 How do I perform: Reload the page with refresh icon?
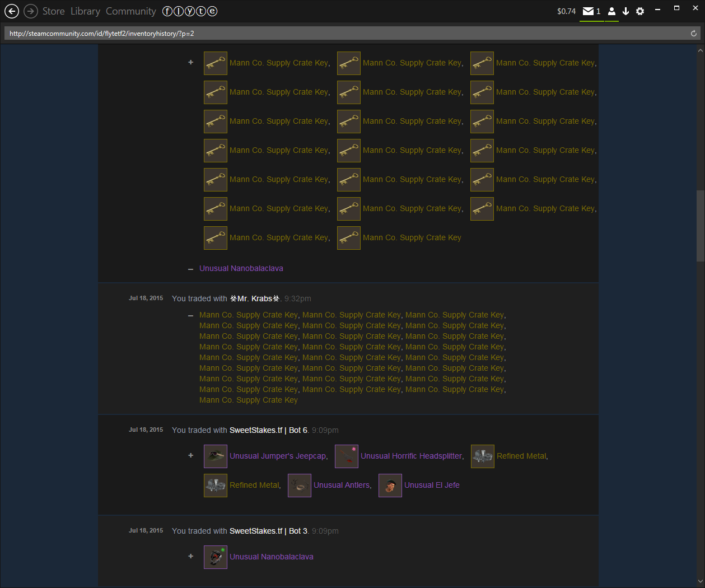pyautogui.click(x=693, y=34)
